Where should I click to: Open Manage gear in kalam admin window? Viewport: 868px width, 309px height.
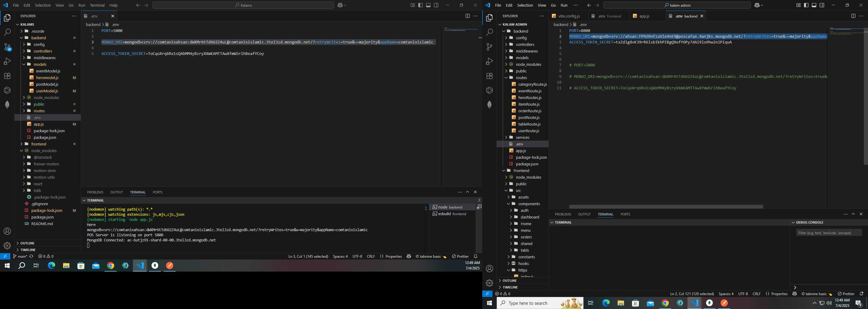click(x=489, y=283)
